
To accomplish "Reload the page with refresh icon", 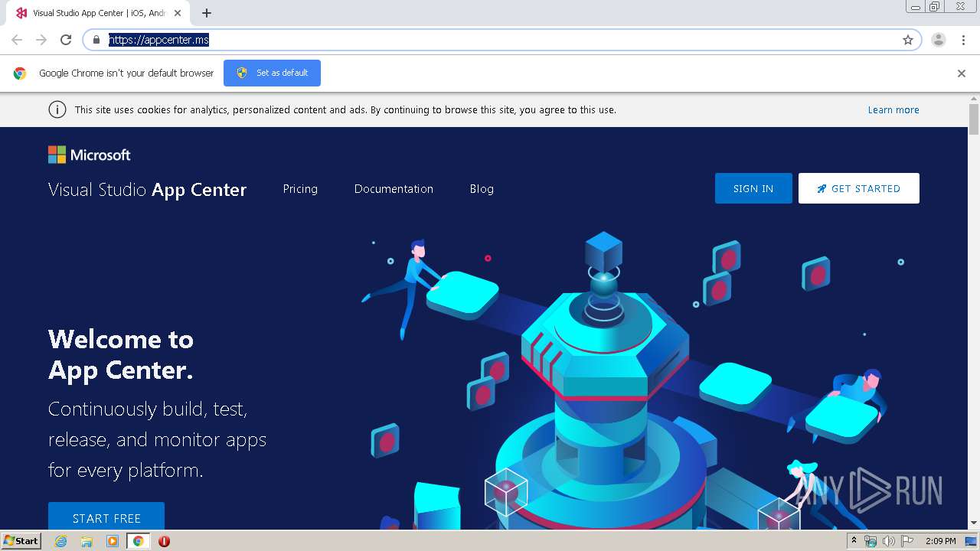I will 66,40.
